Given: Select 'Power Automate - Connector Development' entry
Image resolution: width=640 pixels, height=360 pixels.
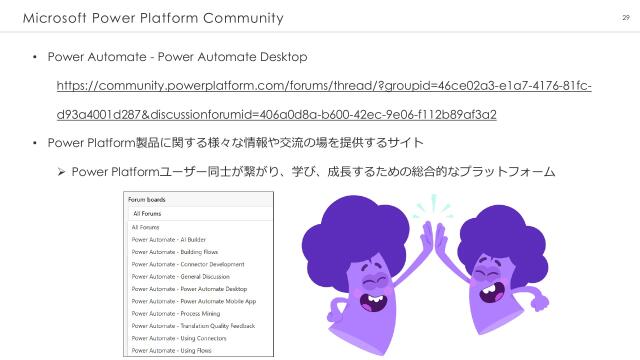Looking at the screenshot, I should (188, 264).
